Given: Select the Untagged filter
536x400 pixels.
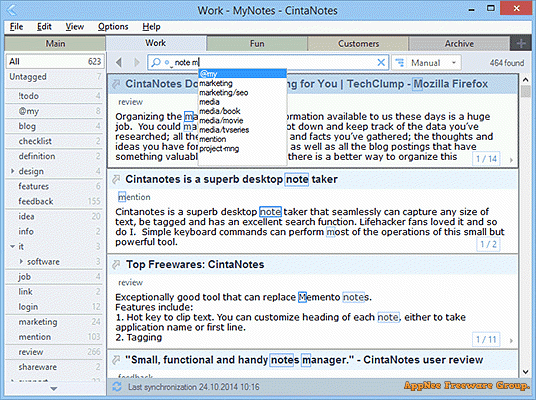Looking at the screenshot, I should (x=55, y=77).
